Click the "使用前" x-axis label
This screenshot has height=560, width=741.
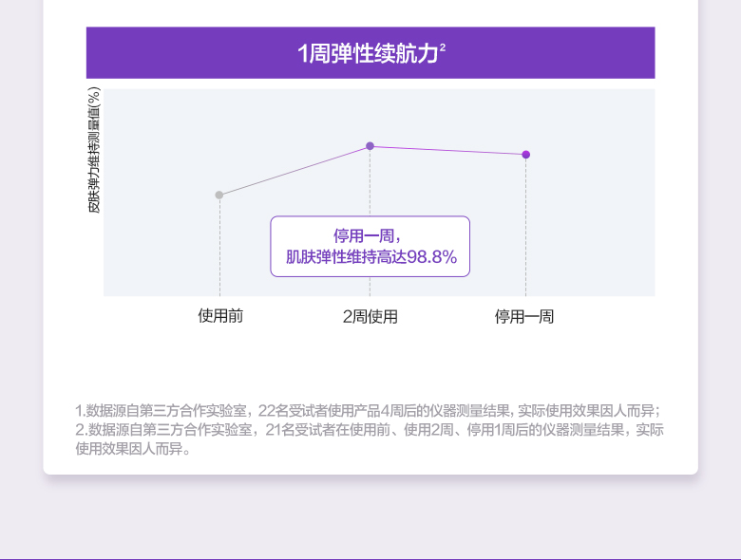click(x=220, y=316)
